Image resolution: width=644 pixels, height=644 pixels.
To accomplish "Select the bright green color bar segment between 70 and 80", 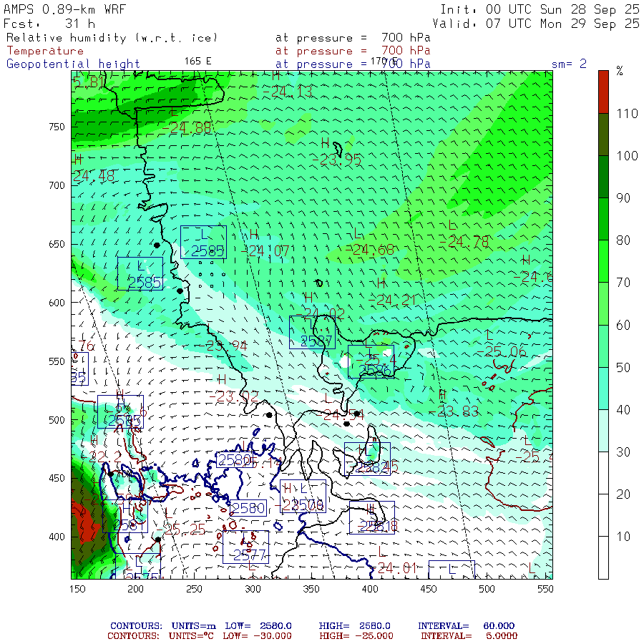I will (x=603, y=261).
